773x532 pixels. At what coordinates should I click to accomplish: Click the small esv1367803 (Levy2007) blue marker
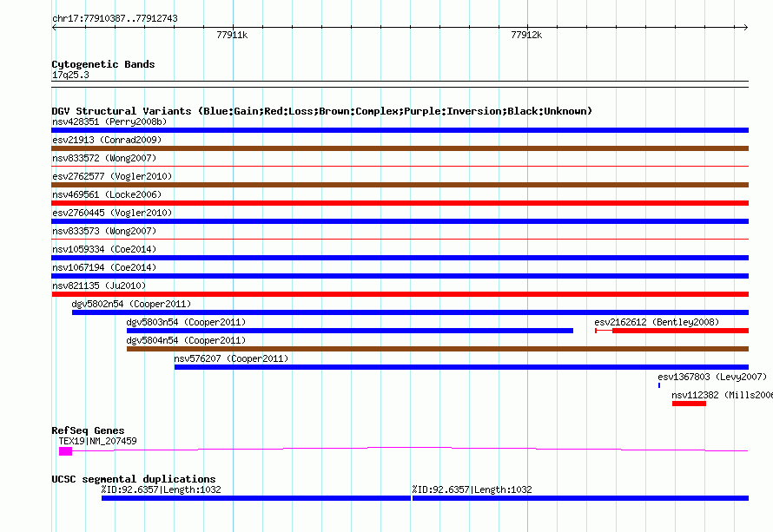(659, 385)
